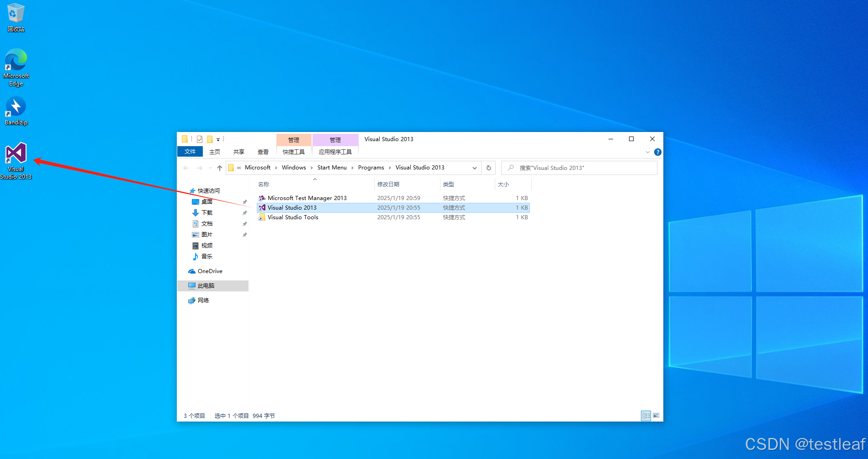Open the 文件 ribbon menu
Screen dimensions: 868x459
pyautogui.click(x=190, y=152)
